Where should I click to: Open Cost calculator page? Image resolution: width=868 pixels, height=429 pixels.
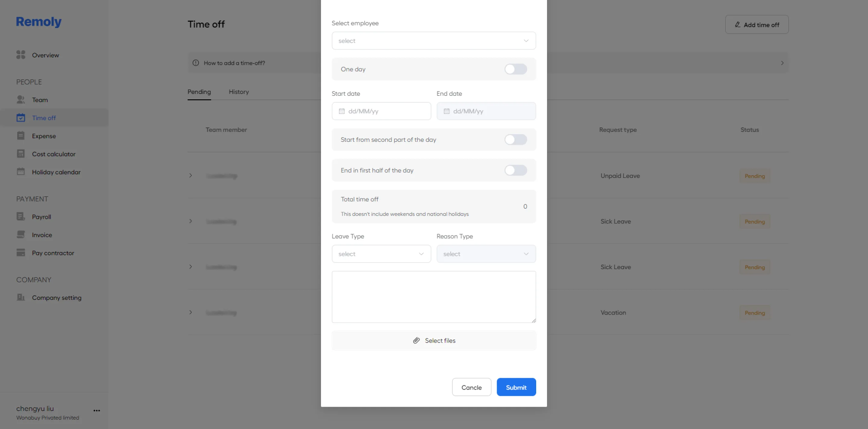(x=54, y=154)
